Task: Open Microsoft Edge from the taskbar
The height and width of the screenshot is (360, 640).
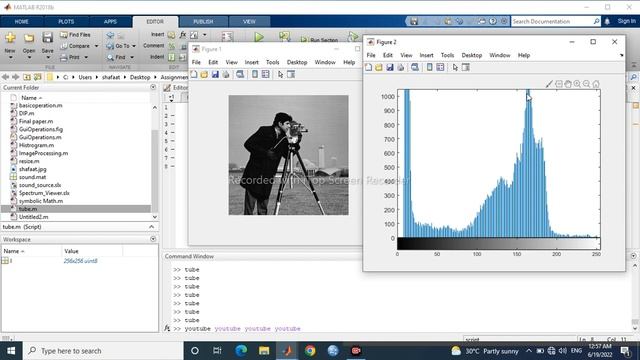Action: [241, 351]
